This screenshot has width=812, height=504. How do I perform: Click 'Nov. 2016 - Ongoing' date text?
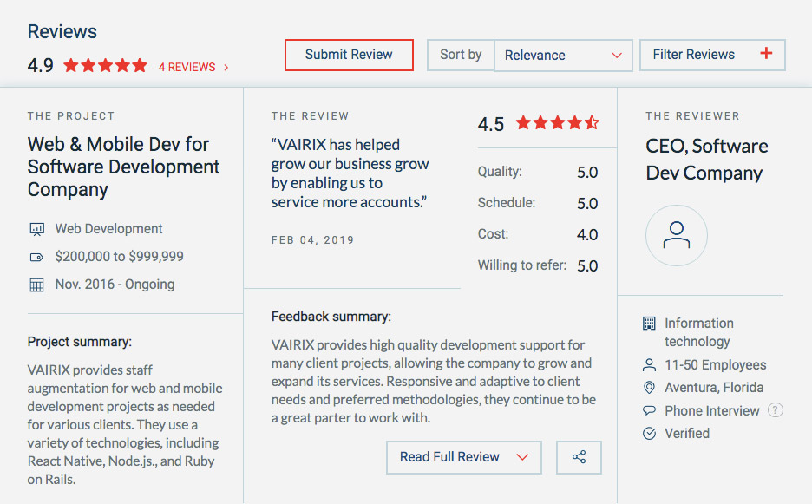tap(115, 285)
